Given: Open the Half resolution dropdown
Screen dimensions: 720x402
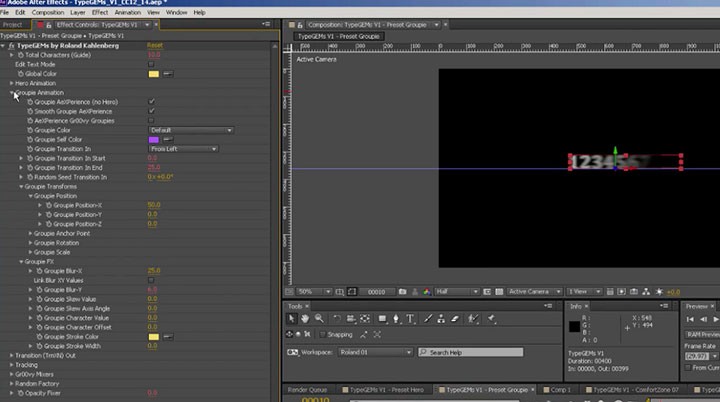Looking at the screenshot, I should point(457,292).
